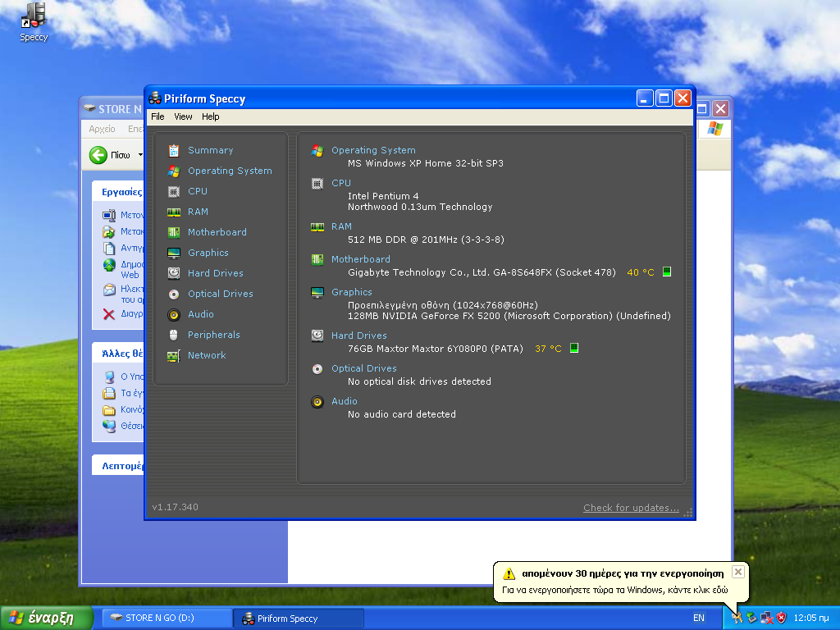Click the Hard Drives heading link in summary

[359, 336]
